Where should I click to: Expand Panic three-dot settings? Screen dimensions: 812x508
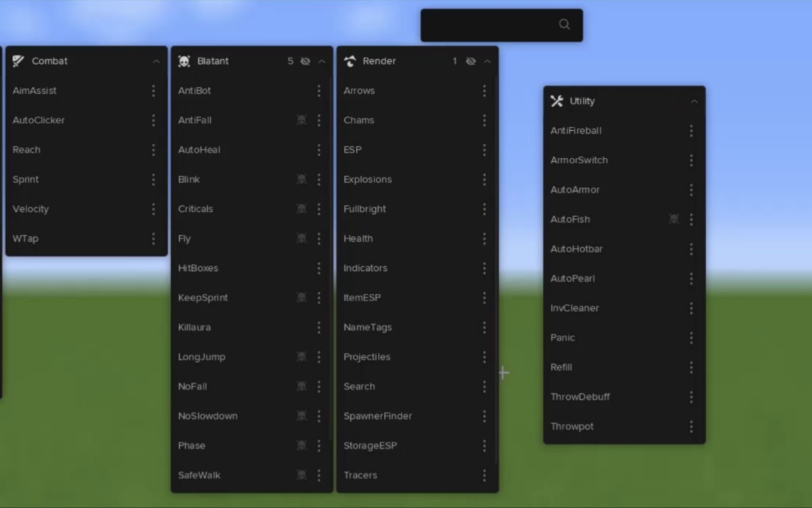[691, 337]
